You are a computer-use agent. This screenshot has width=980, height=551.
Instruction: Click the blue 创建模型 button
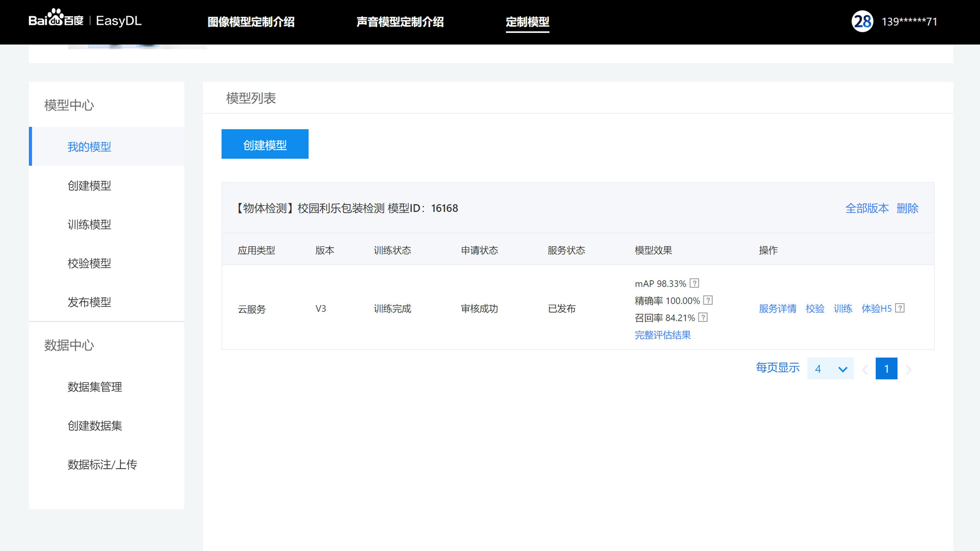coord(265,144)
